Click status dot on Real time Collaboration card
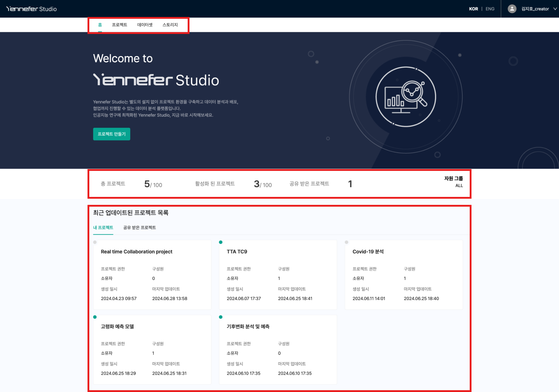This screenshot has width=559, height=392. coord(95,242)
